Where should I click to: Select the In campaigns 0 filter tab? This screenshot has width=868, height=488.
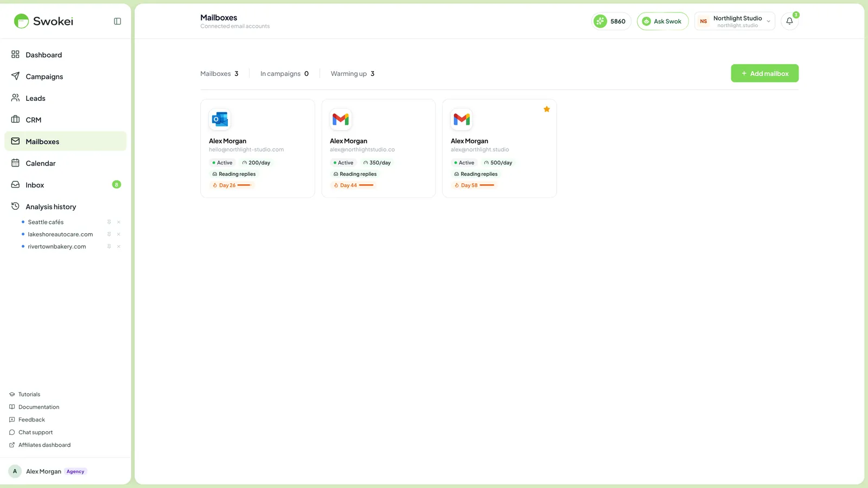[284, 74]
